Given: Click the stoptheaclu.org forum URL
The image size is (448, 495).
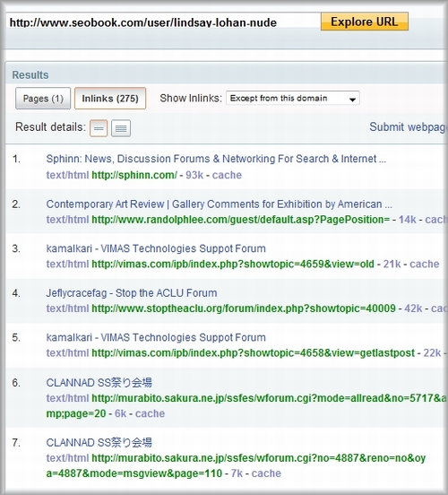Looking at the screenshot, I should 244,308.
